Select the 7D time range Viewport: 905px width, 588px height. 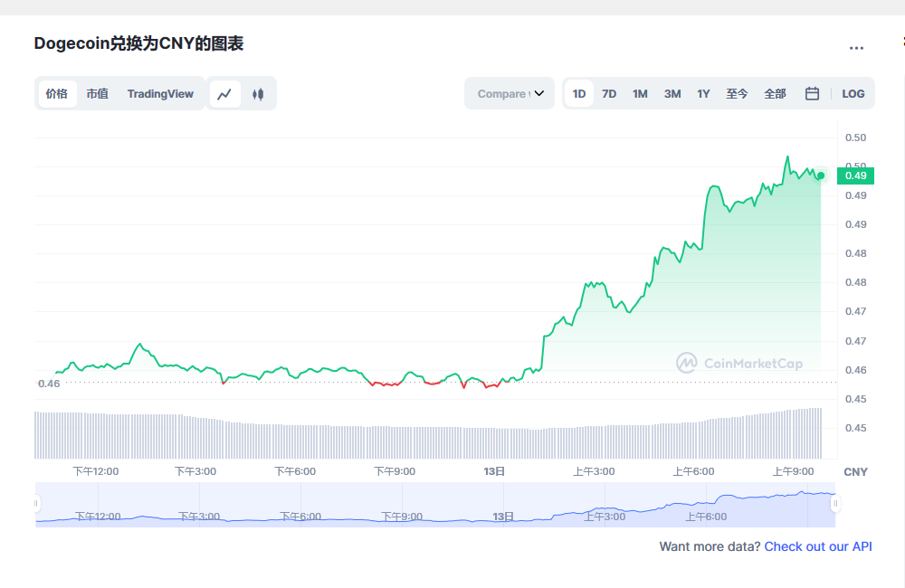609,93
